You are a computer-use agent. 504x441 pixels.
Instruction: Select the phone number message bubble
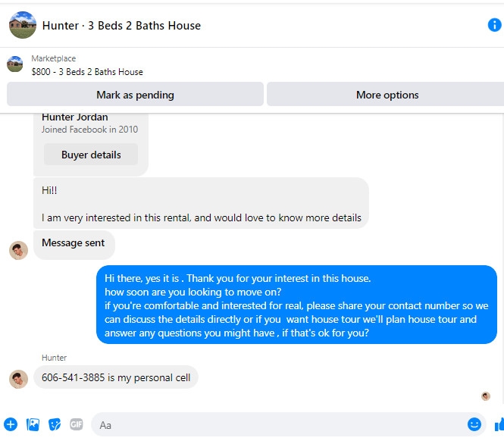pyautogui.click(x=115, y=377)
